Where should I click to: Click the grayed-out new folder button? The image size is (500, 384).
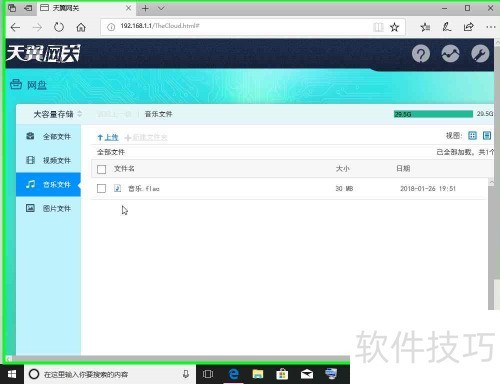tap(146, 137)
